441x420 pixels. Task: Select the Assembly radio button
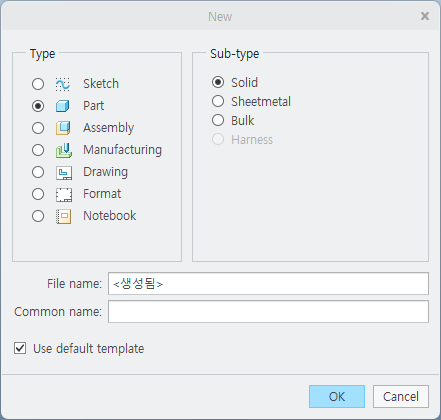[38, 128]
